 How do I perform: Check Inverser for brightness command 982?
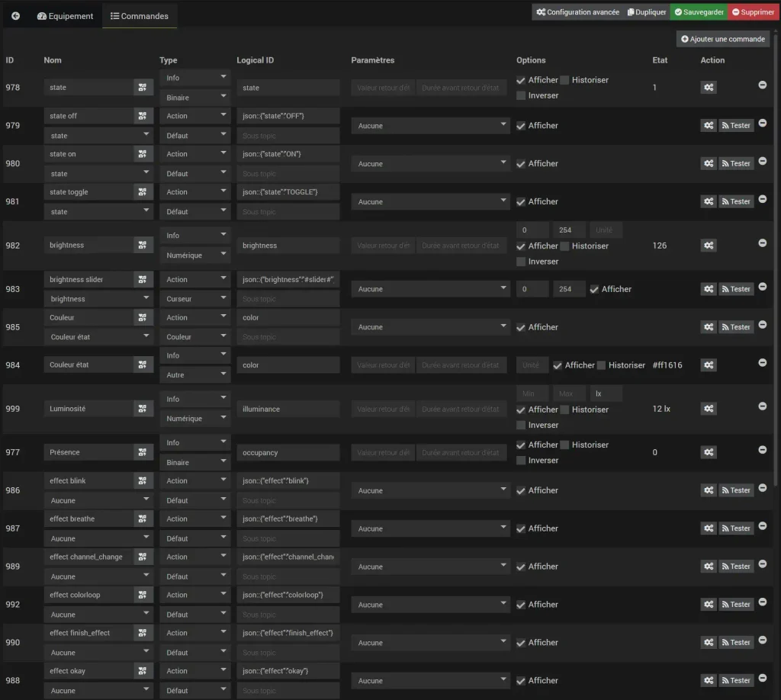[x=521, y=262]
